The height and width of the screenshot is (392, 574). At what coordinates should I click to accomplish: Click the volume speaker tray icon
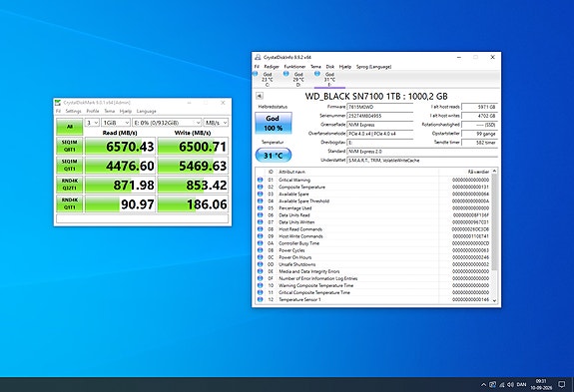click(x=511, y=385)
